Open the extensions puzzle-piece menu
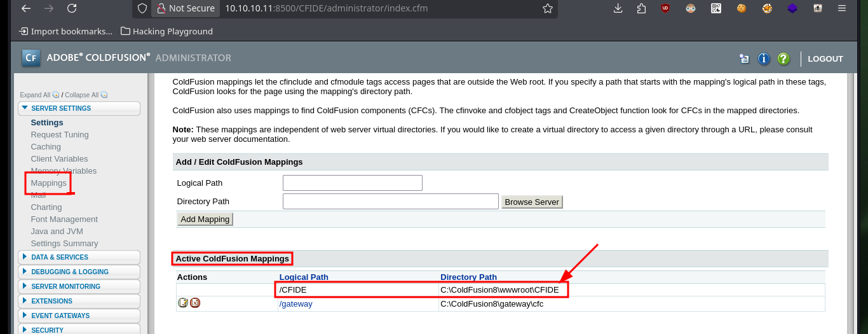 click(x=641, y=8)
